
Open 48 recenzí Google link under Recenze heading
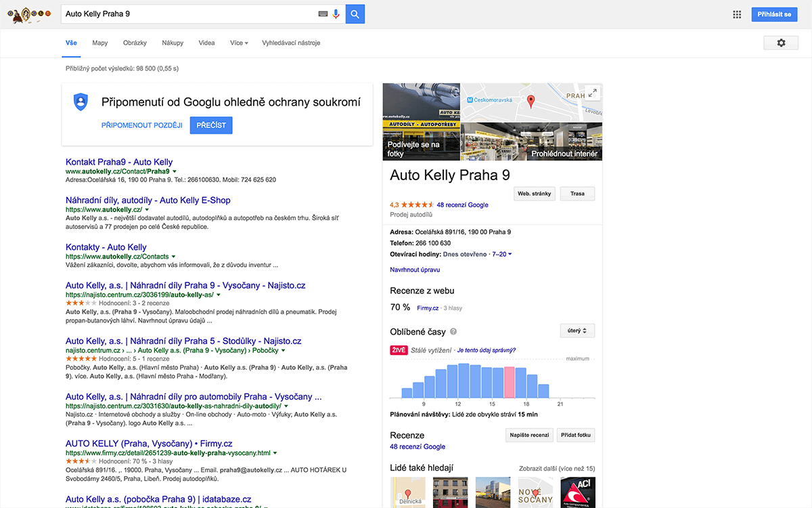pos(418,447)
